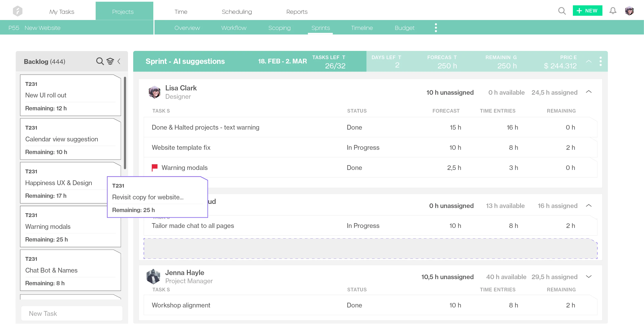
Task: Click the red flag on Warning modals
Action: click(x=154, y=167)
